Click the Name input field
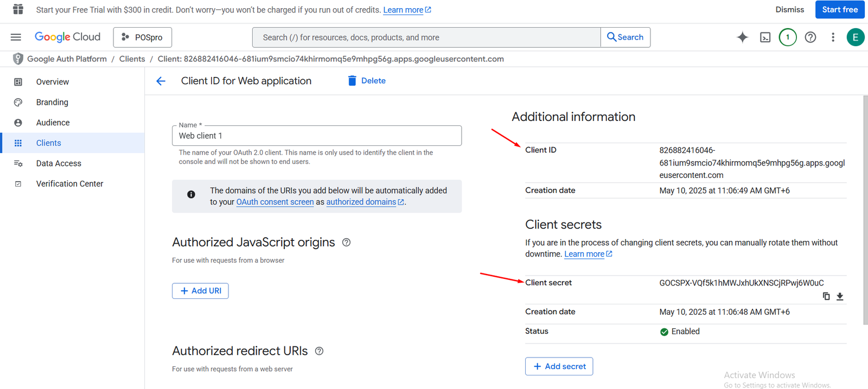Screen dimensions: 868x389 point(316,136)
